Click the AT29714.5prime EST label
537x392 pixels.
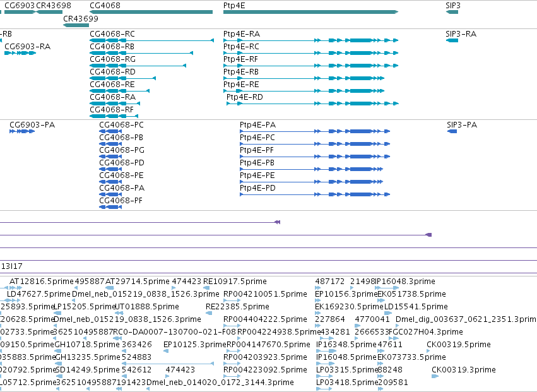click(x=138, y=282)
